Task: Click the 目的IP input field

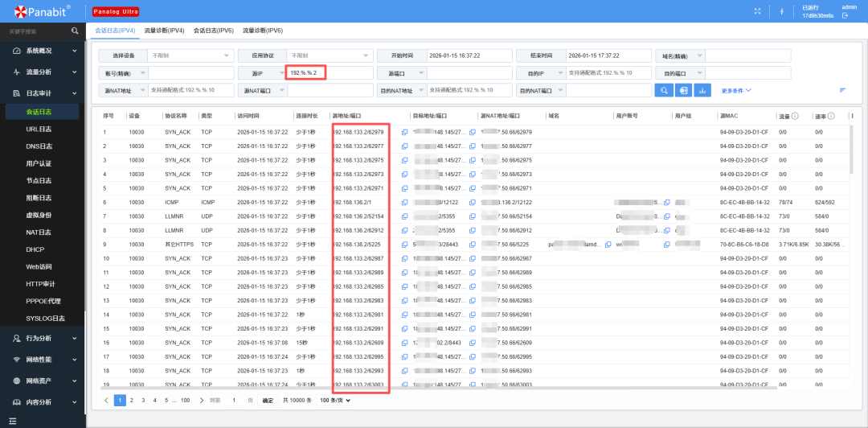Action: coord(609,73)
